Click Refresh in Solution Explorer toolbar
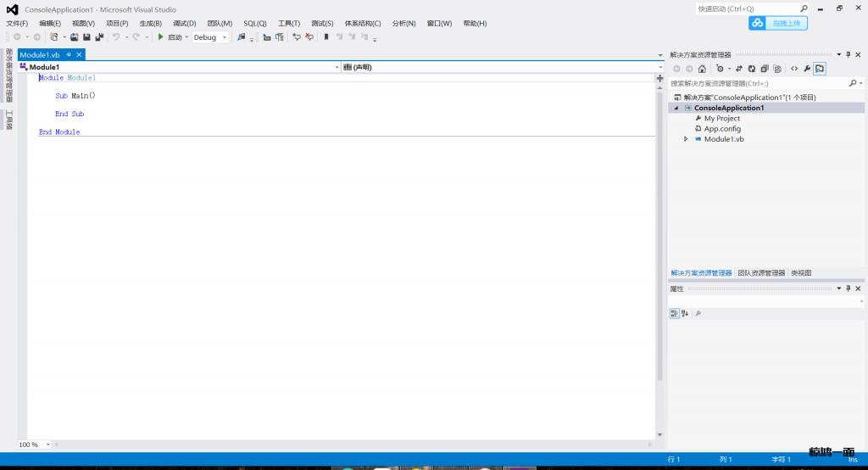This screenshot has height=470, width=868. click(x=751, y=69)
